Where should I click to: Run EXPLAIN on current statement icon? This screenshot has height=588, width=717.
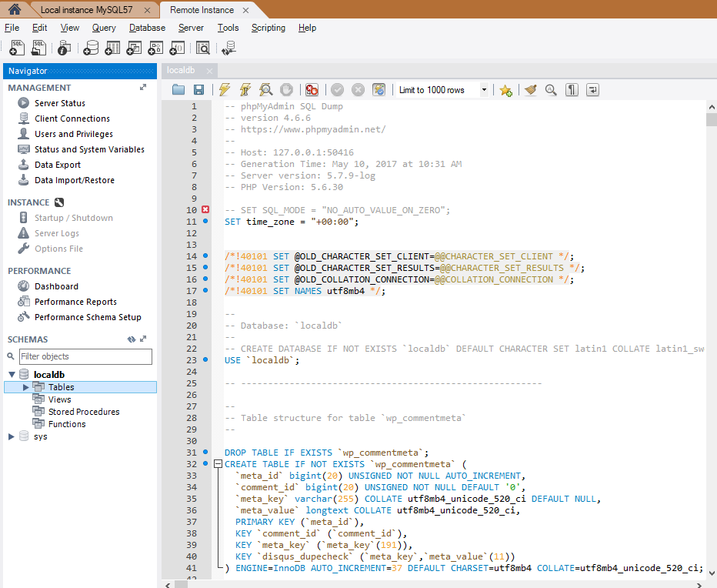pos(265,90)
